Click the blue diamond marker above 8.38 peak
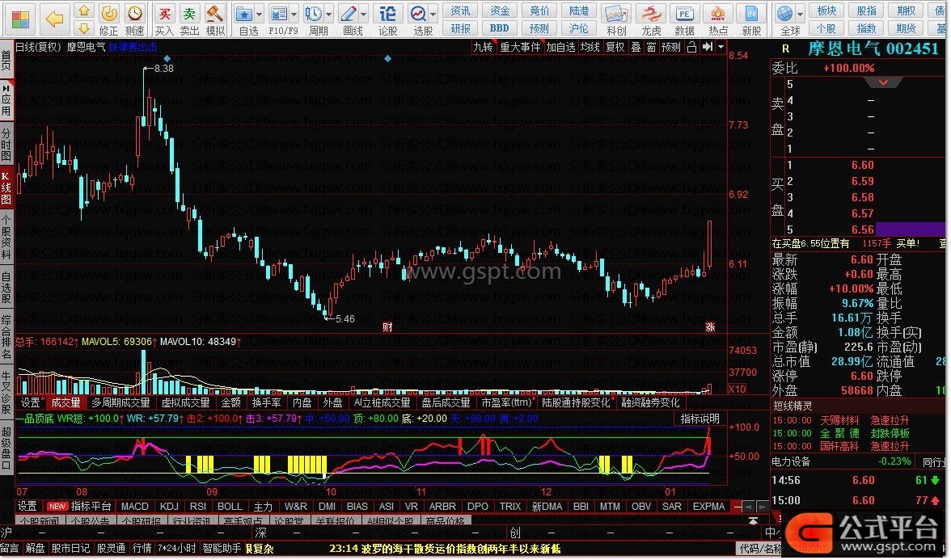The width and height of the screenshot is (951, 560). (x=167, y=59)
